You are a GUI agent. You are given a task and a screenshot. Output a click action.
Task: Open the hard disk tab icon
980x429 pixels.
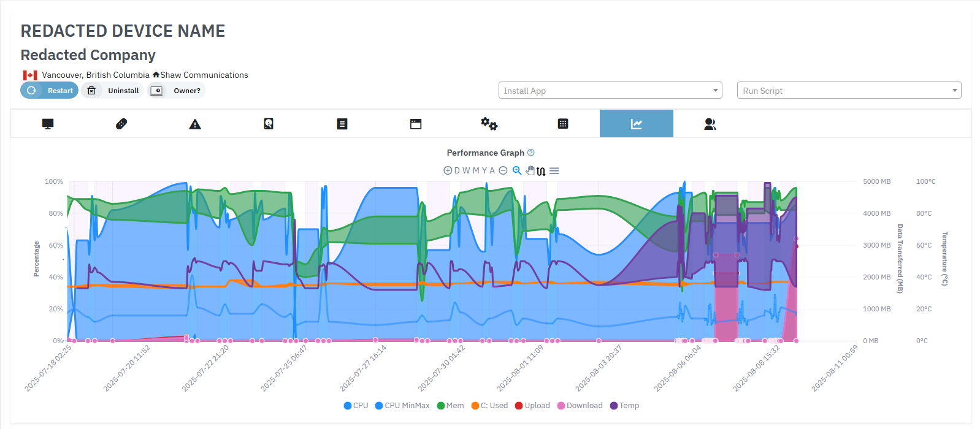click(269, 124)
